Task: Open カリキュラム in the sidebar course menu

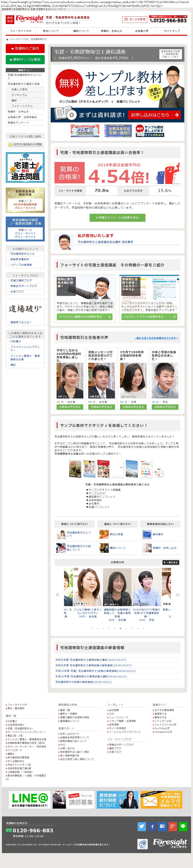Action: [19, 95]
